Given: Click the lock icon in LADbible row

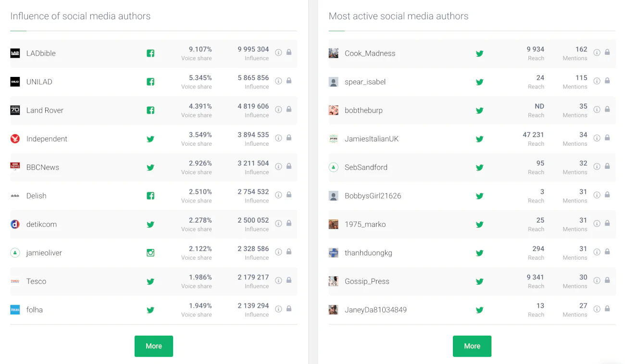Looking at the screenshot, I should 289,52.
